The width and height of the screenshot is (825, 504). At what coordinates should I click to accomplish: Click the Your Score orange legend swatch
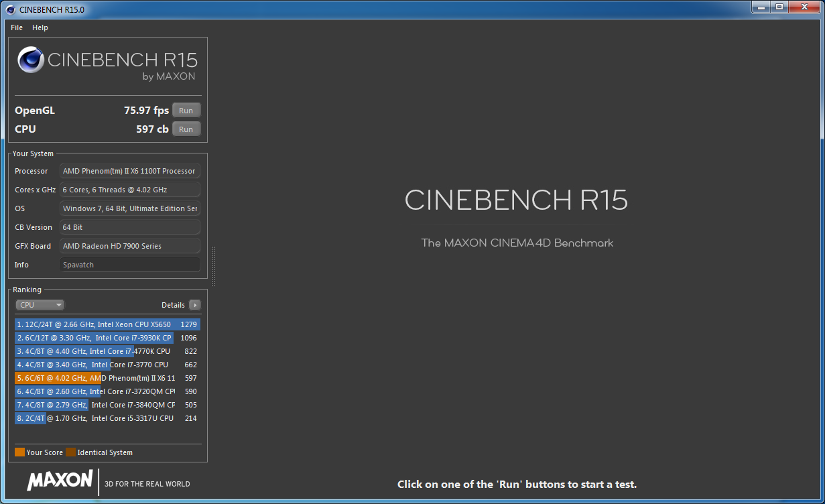[x=19, y=452]
